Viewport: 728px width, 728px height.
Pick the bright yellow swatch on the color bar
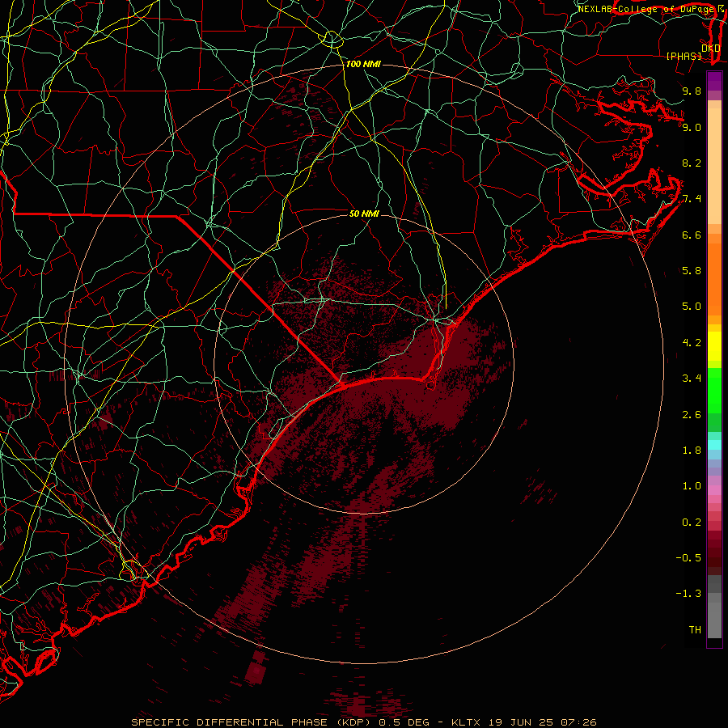pyautogui.click(x=714, y=346)
